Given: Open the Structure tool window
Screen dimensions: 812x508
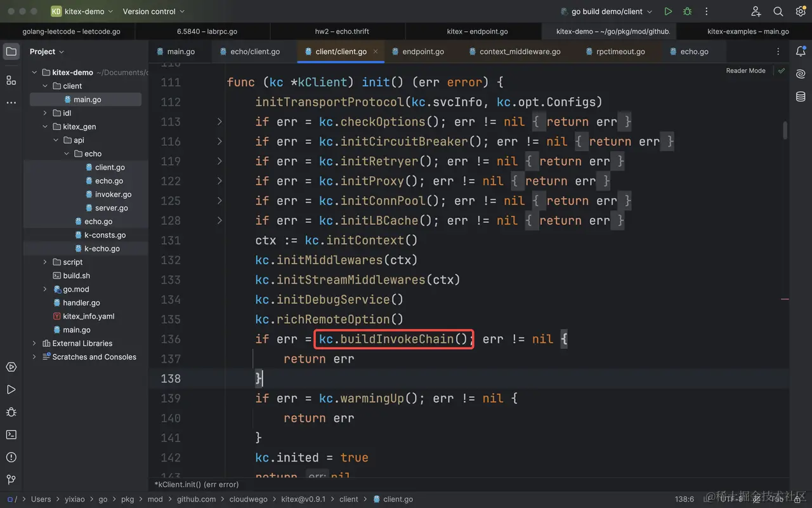Looking at the screenshot, I should (11, 80).
